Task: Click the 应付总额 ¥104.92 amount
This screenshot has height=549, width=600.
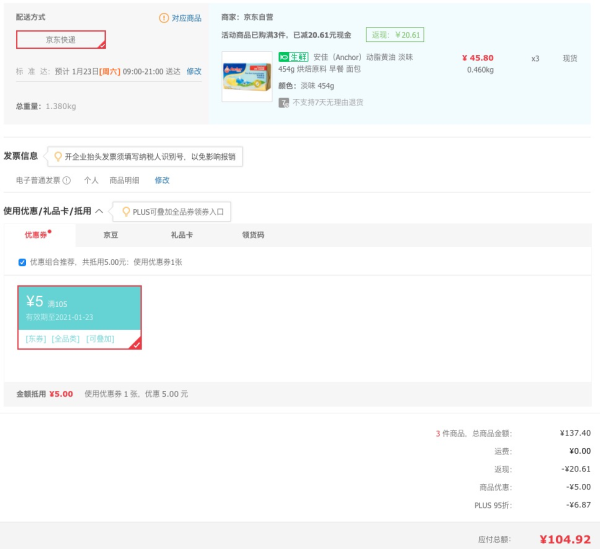Action: [x=565, y=539]
